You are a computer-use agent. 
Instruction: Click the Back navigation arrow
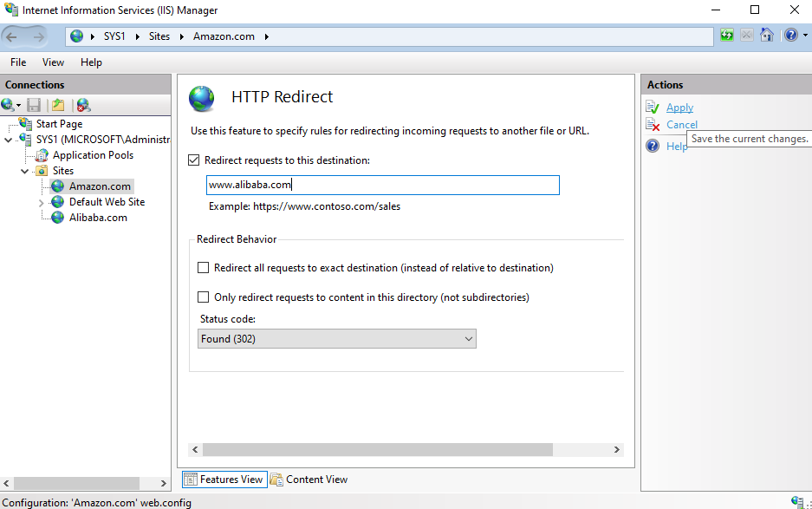tap(12, 36)
